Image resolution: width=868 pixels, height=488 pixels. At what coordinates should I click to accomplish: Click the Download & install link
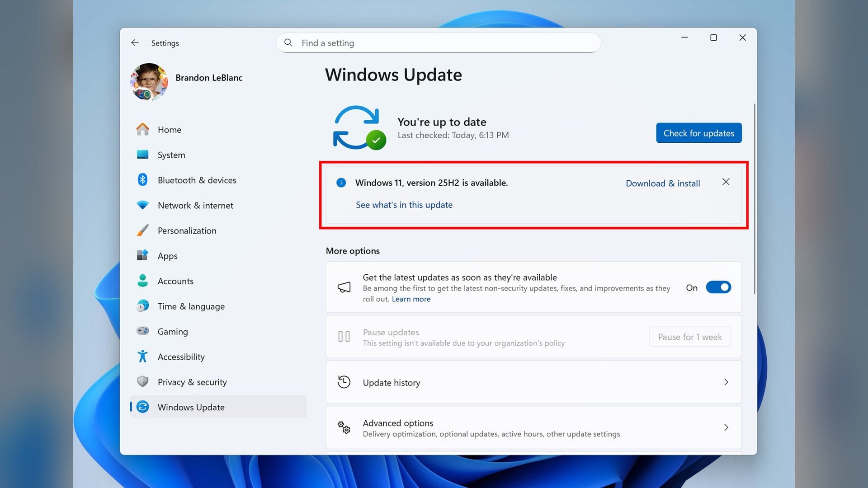point(663,183)
